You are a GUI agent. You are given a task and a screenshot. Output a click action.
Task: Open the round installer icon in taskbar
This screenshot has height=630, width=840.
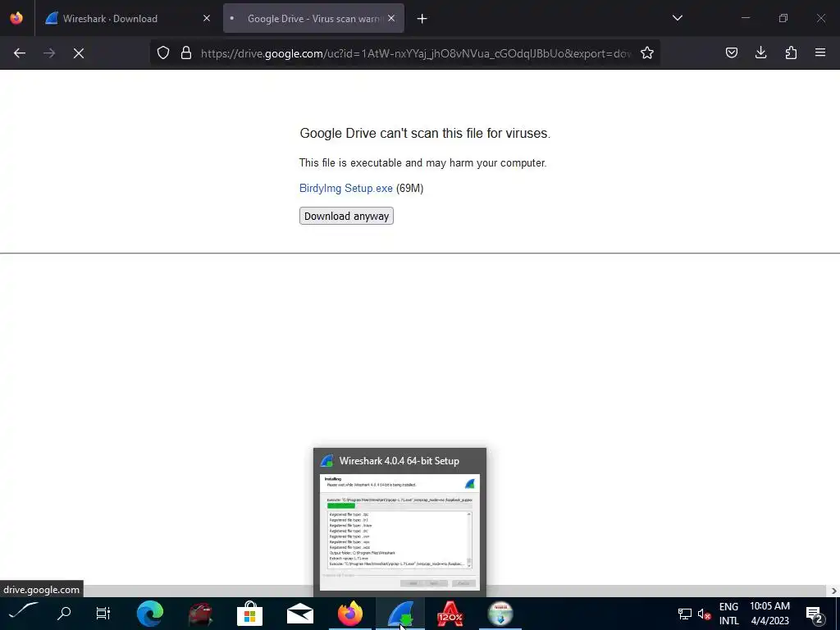[x=500, y=614]
